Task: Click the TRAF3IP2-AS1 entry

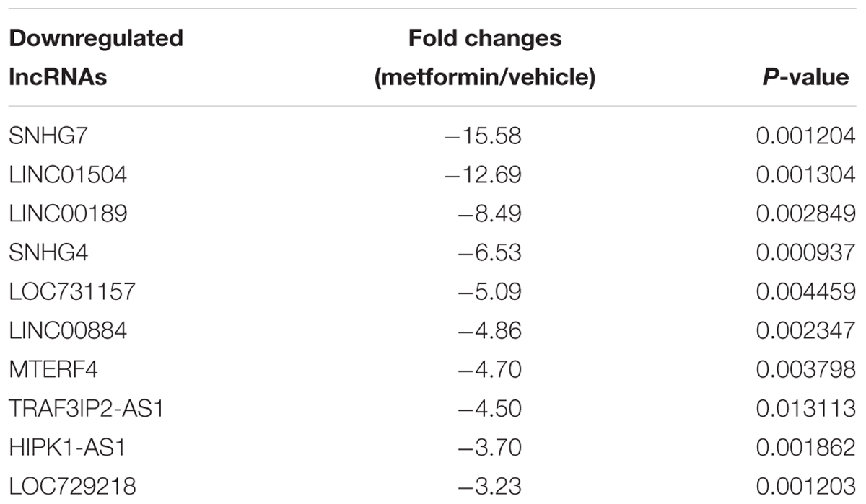Action: tap(87, 410)
